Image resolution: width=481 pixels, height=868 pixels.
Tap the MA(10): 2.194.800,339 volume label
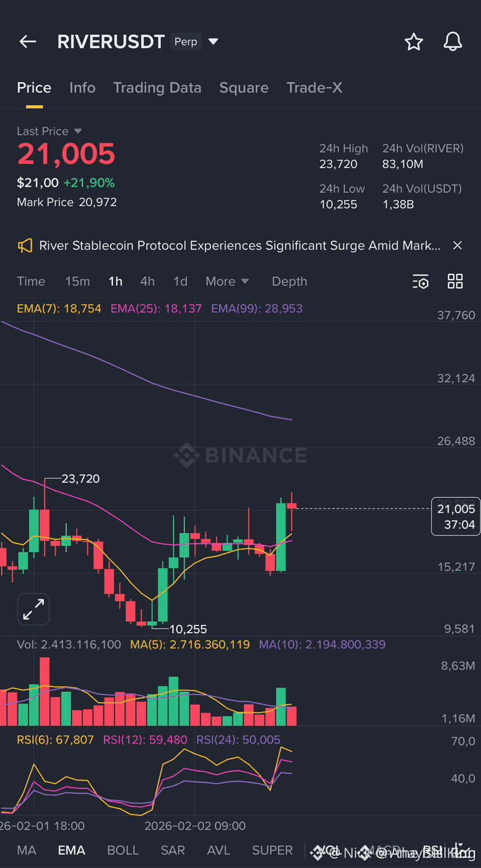pyautogui.click(x=322, y=645)
